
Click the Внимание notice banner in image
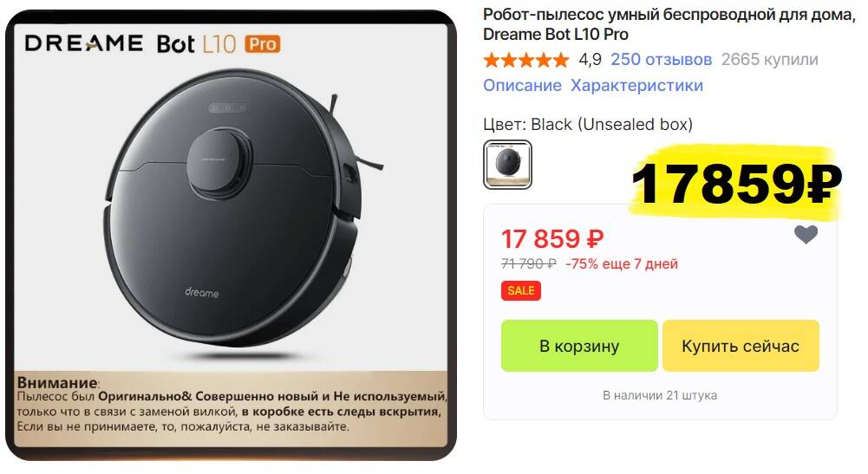pos(231,407)
